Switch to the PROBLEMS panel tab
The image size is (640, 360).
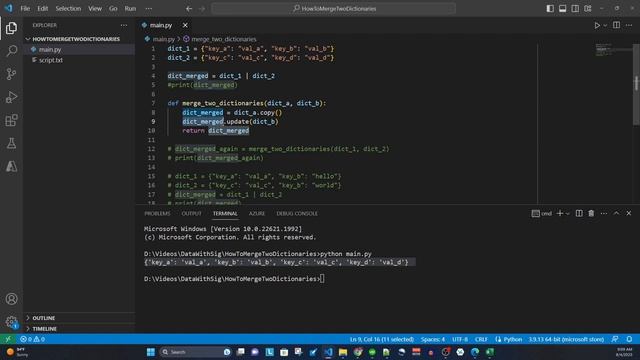click(157, 213)
